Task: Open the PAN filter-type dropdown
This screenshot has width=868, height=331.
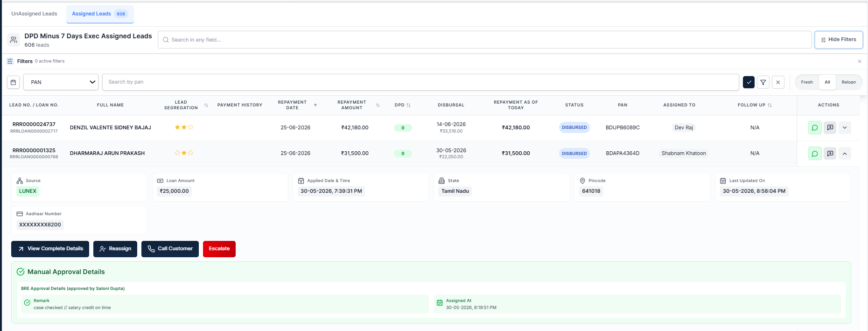Action: tap(61, 82)
